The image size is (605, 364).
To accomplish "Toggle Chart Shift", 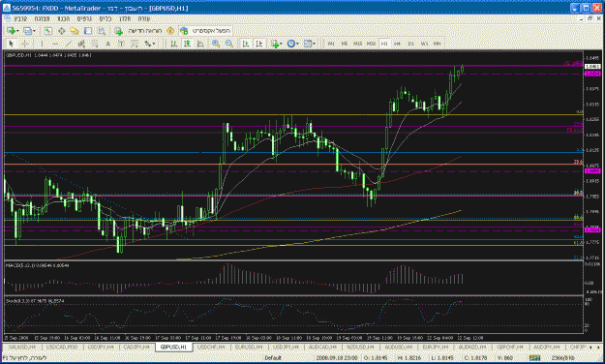I will click(x=258, y=44).
